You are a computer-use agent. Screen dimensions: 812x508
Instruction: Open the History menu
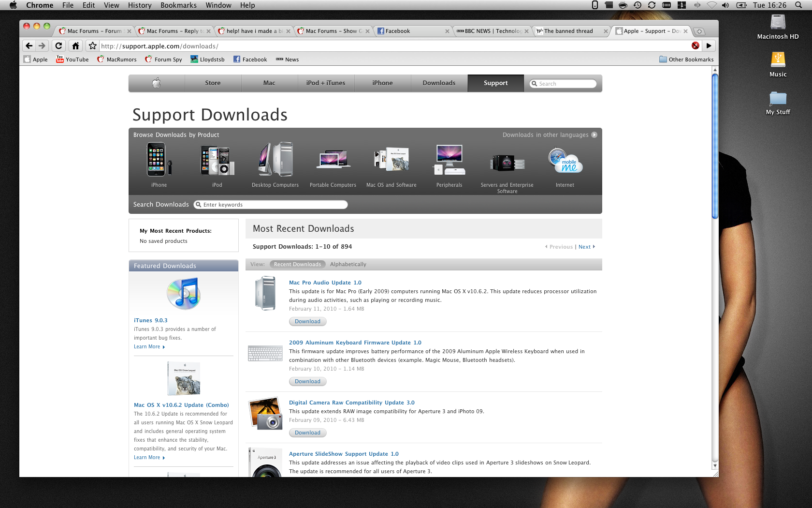point(140,5)
